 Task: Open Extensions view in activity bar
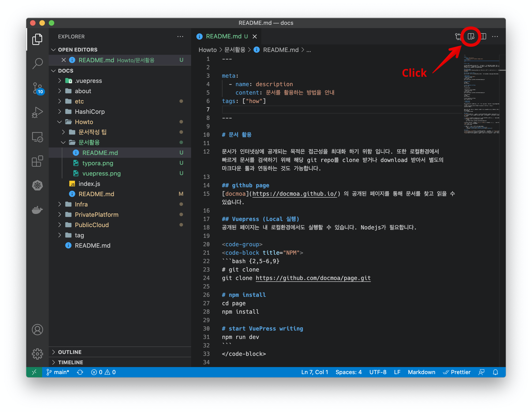pos(37,161)
